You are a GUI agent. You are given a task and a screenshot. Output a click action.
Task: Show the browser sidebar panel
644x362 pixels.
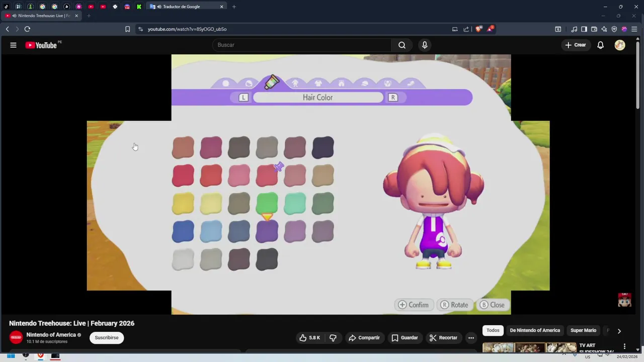pos(584,29)
